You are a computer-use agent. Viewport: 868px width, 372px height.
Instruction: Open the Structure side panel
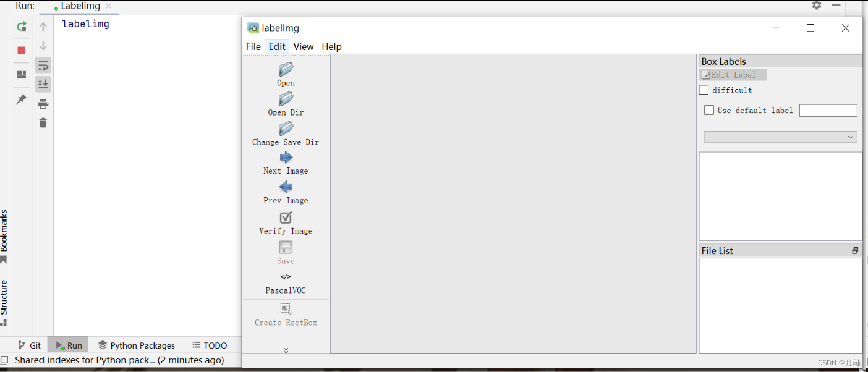click(4, 303)
